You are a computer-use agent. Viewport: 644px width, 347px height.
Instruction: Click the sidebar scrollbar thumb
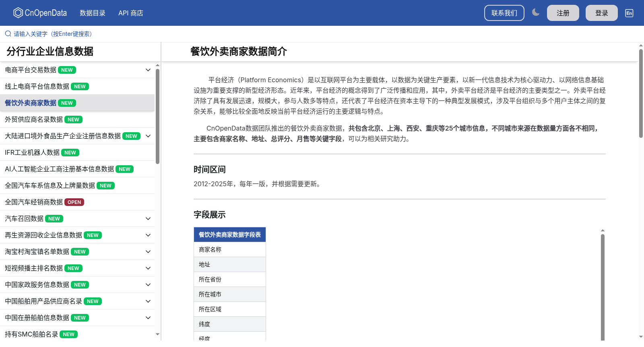click(157, 116)
